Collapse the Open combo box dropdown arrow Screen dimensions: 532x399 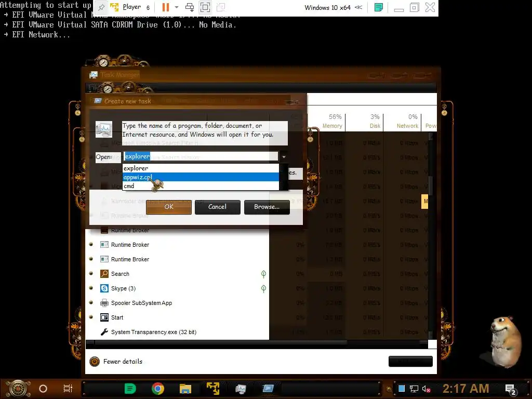pyautogui.click(x=284, y=156)
